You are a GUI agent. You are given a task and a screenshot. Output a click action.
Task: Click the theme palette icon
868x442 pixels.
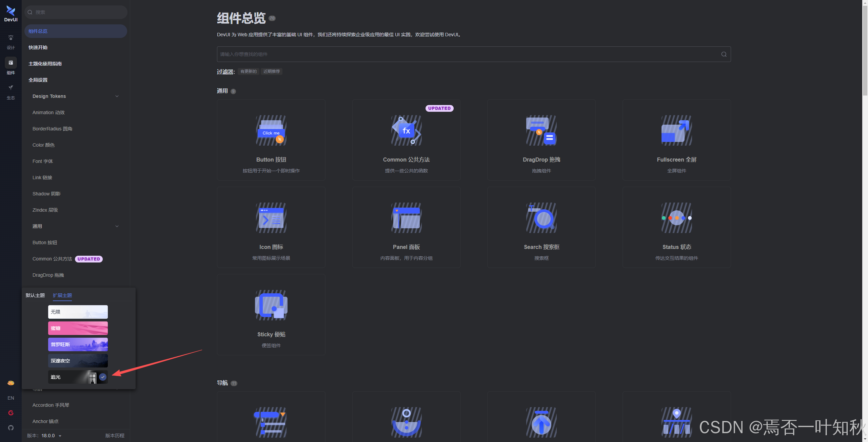pyautogui.click(x=11, y=383)
